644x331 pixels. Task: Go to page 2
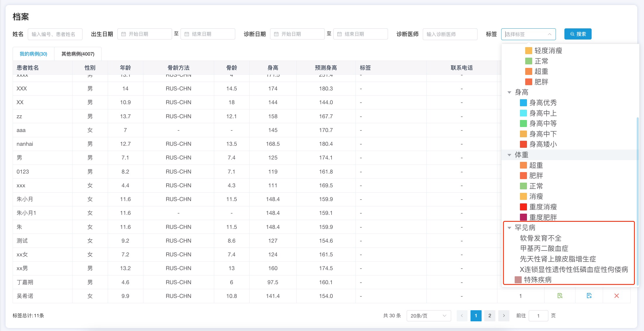[x=490, y=316]
